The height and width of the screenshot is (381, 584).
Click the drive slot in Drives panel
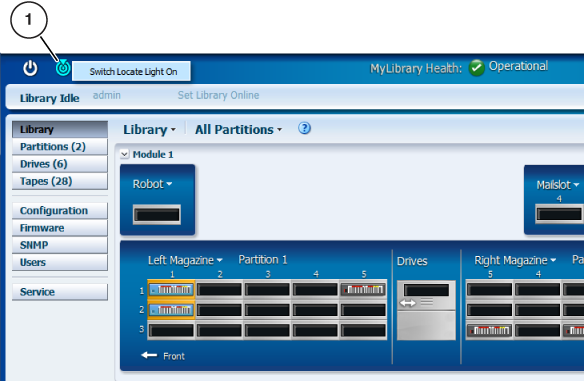[426, 290]
